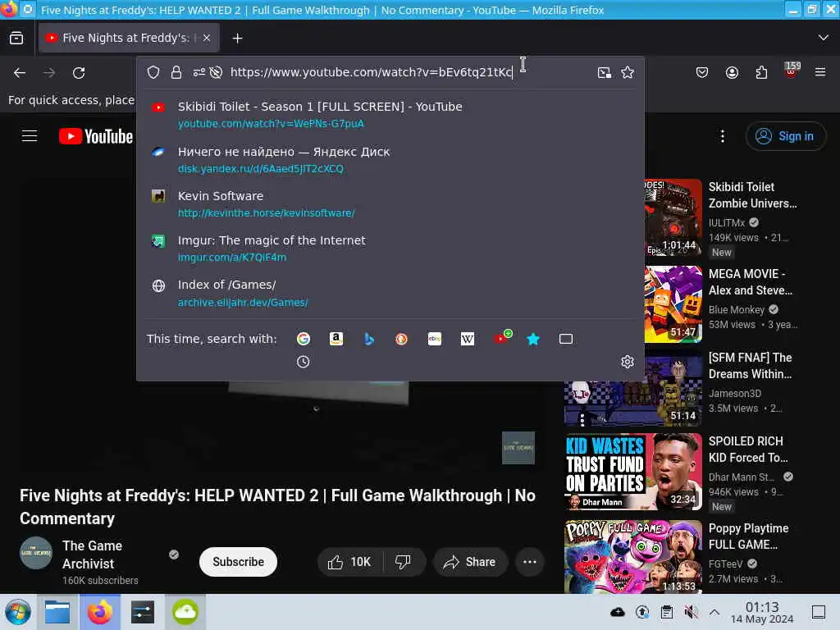The image size is (840, 630).
Task: Open file manager from the taskbar
Action: [57, 612]
